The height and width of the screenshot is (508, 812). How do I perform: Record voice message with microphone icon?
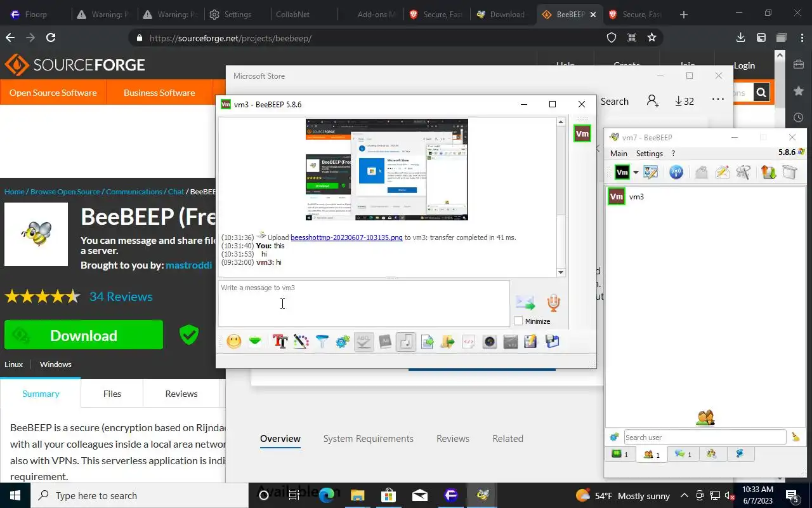(554, 303)
